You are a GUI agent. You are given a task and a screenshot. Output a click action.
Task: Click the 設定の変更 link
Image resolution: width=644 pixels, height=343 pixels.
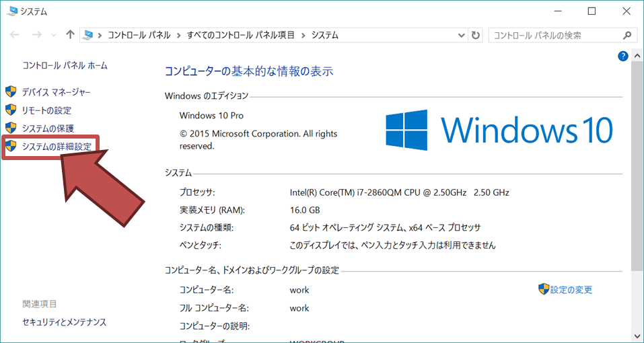click(x=571, y=290)
